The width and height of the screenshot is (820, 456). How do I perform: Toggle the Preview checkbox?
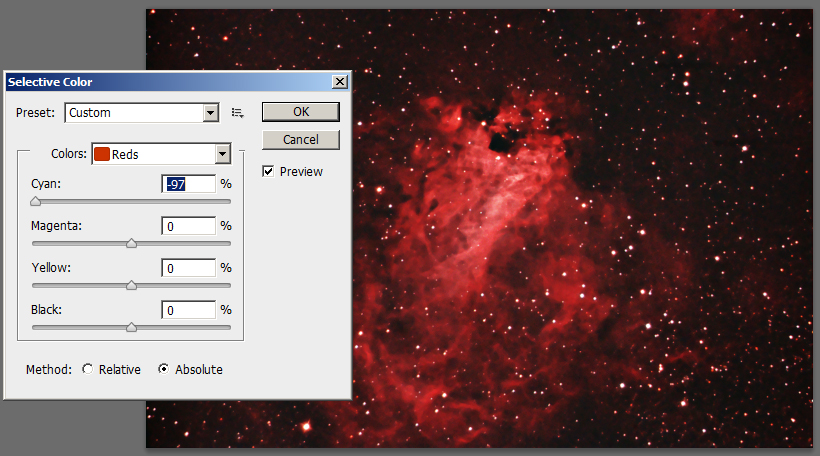(268, 172)
